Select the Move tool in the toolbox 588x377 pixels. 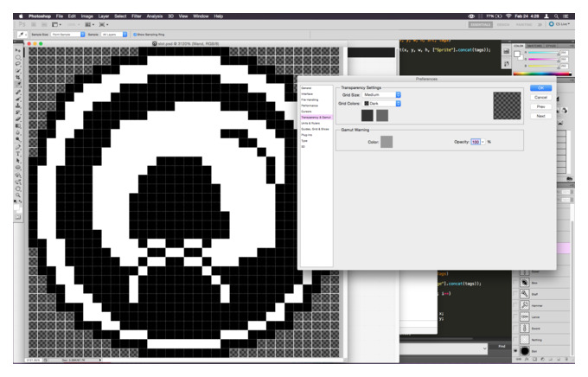point(17,50)
